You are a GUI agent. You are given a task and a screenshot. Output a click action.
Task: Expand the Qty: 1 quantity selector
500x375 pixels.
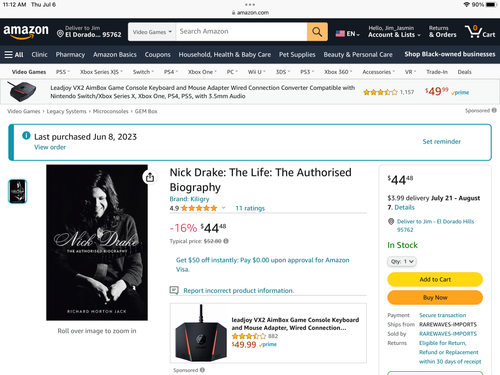402,261
